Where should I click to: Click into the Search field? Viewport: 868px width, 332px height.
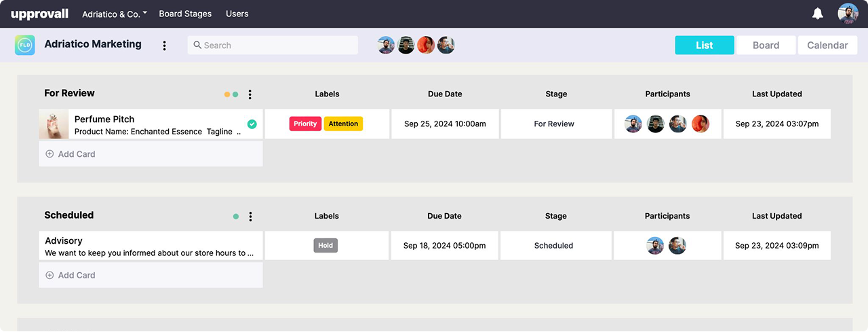coord(273,45)
